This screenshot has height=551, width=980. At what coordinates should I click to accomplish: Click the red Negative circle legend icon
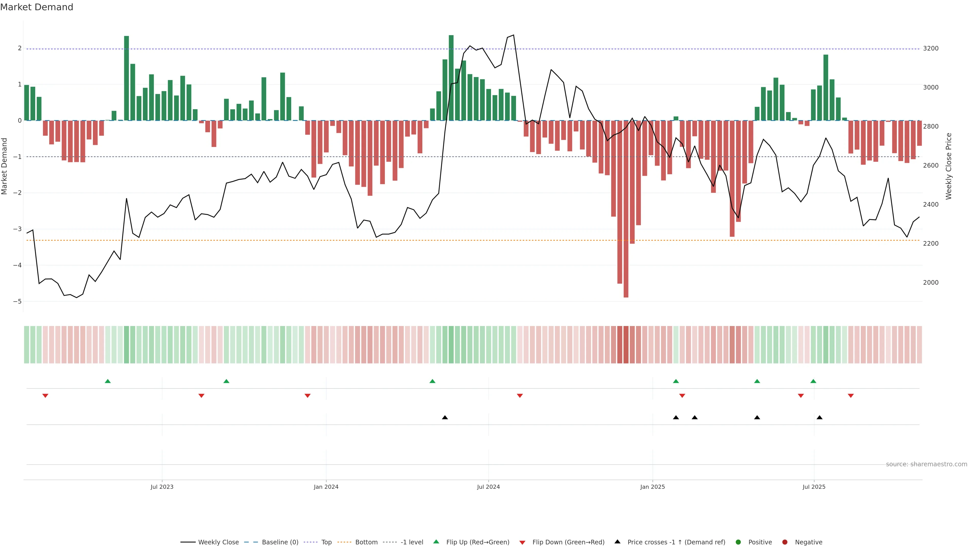point(785,542)
